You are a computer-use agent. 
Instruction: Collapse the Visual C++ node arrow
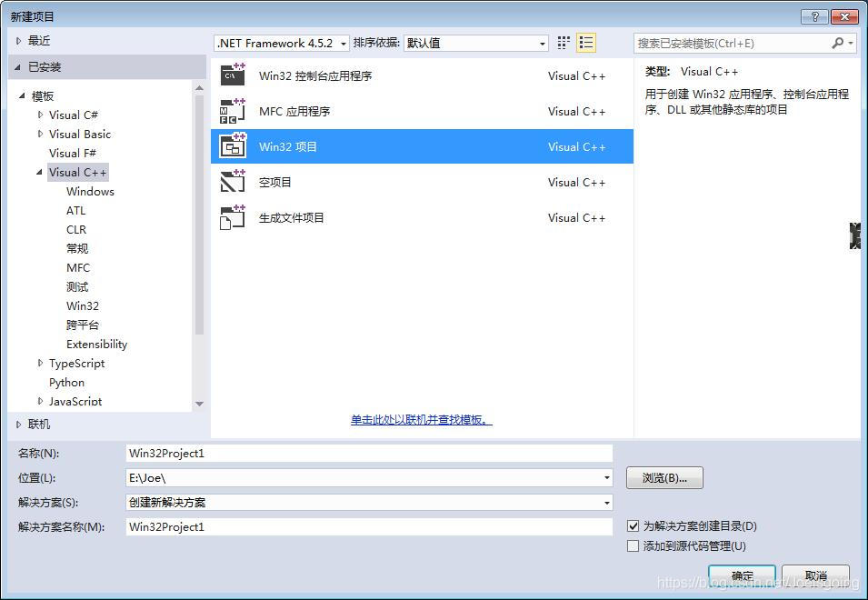click(x=39, y=172)
